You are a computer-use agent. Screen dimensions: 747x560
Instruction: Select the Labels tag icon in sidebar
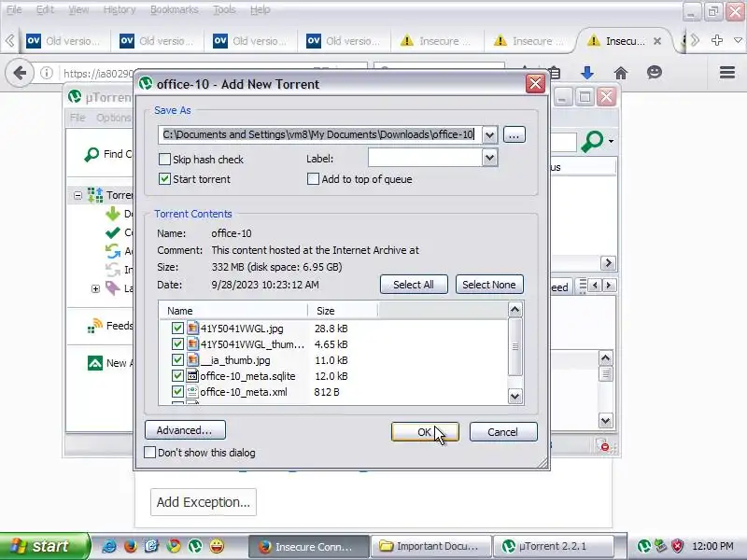point(113,288)
